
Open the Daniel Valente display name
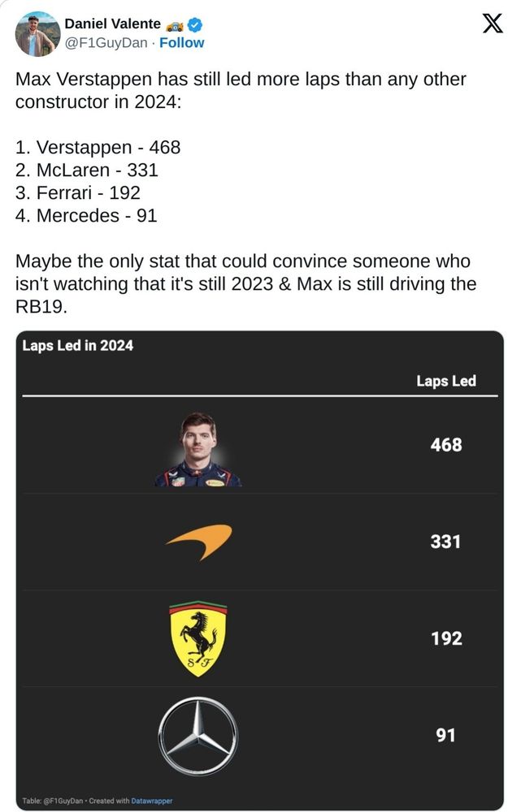click(x=112, y=24)
